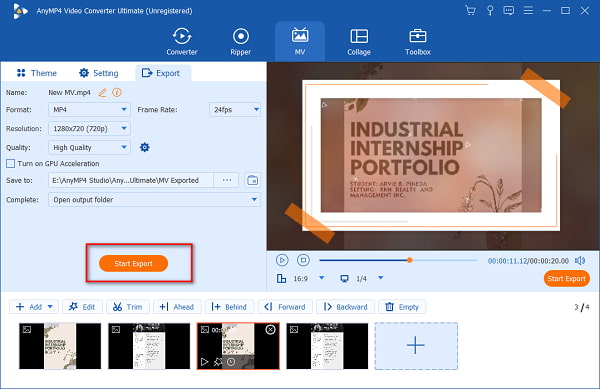Click the preview monitor icon

[344, 278]
